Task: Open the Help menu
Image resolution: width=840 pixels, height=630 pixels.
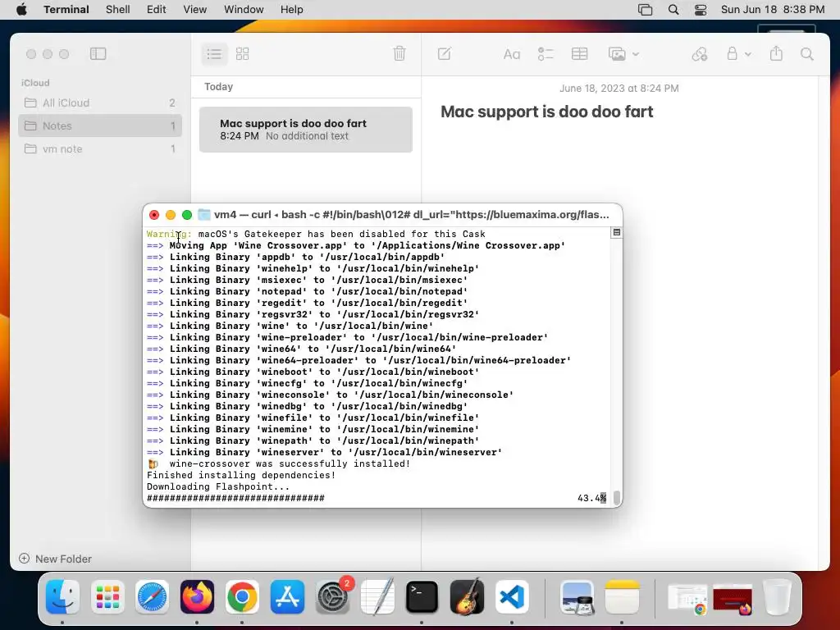Action: coord(292,10)
